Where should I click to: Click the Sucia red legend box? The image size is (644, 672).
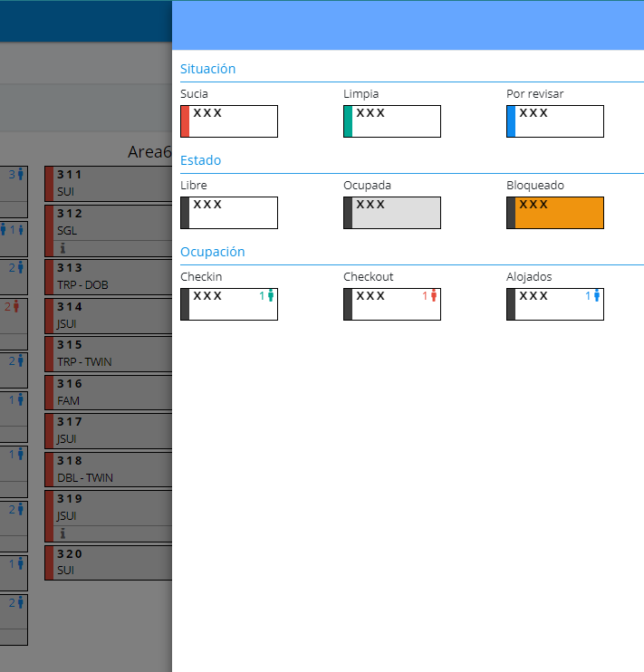(x=229, y=121)
